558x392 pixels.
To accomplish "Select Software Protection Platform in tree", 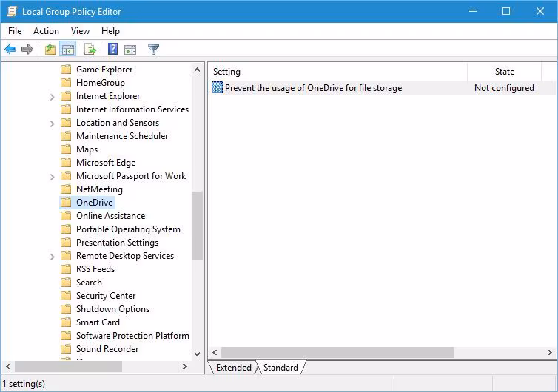I will pos(132,336).
